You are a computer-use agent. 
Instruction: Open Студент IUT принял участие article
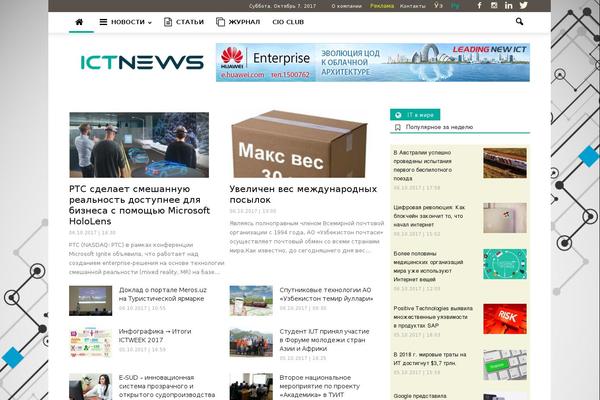[x=324, y=340]
